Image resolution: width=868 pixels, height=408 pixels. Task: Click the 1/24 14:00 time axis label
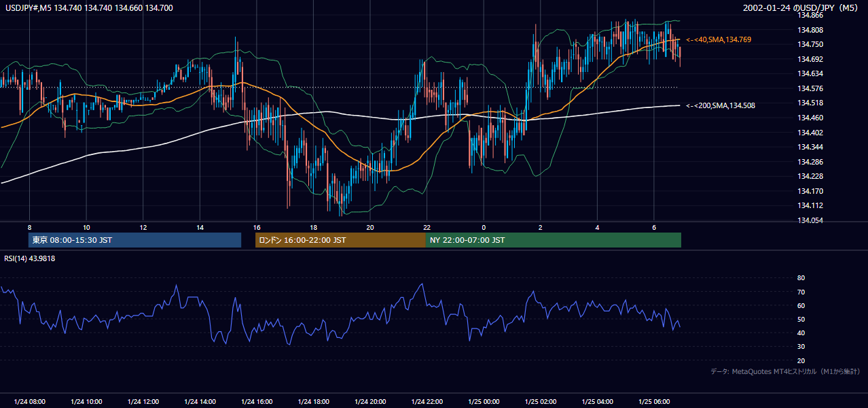tap(200, 402)
